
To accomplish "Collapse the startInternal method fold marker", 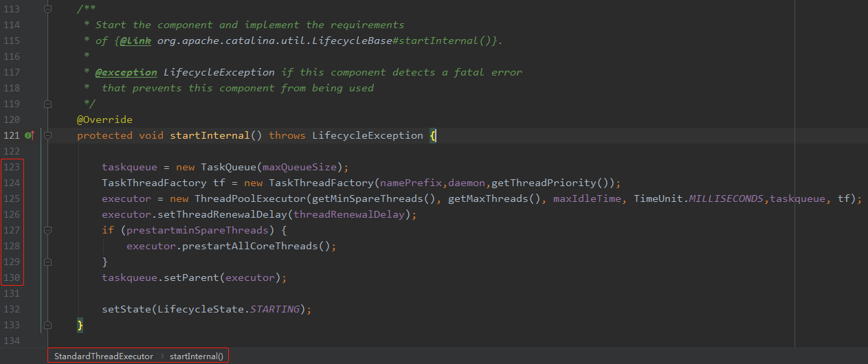I will (47, 135).
